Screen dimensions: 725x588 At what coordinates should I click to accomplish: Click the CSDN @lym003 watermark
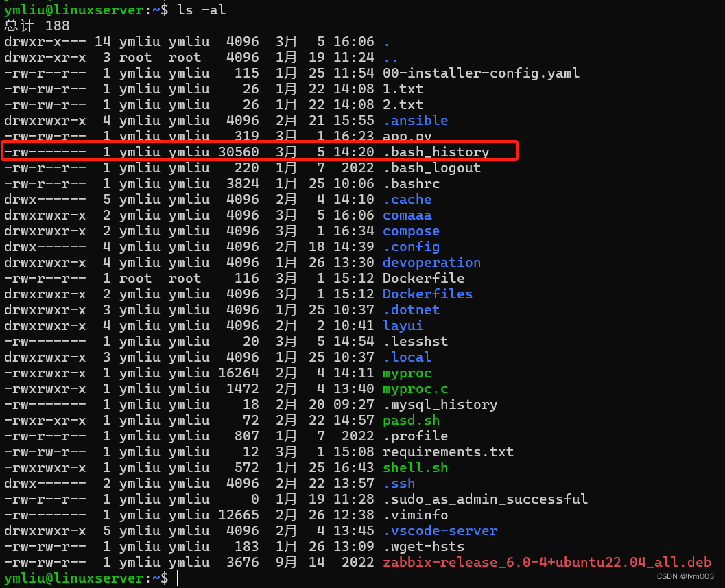(685, 576)
